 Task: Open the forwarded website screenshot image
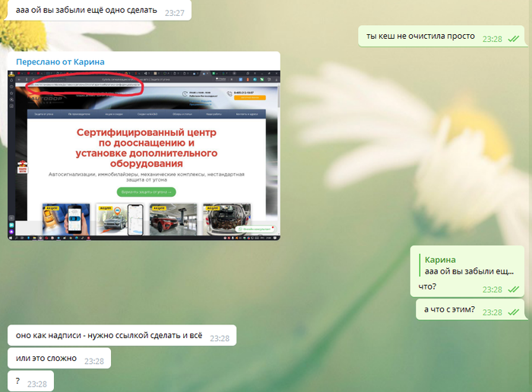(x=144, y=153)
